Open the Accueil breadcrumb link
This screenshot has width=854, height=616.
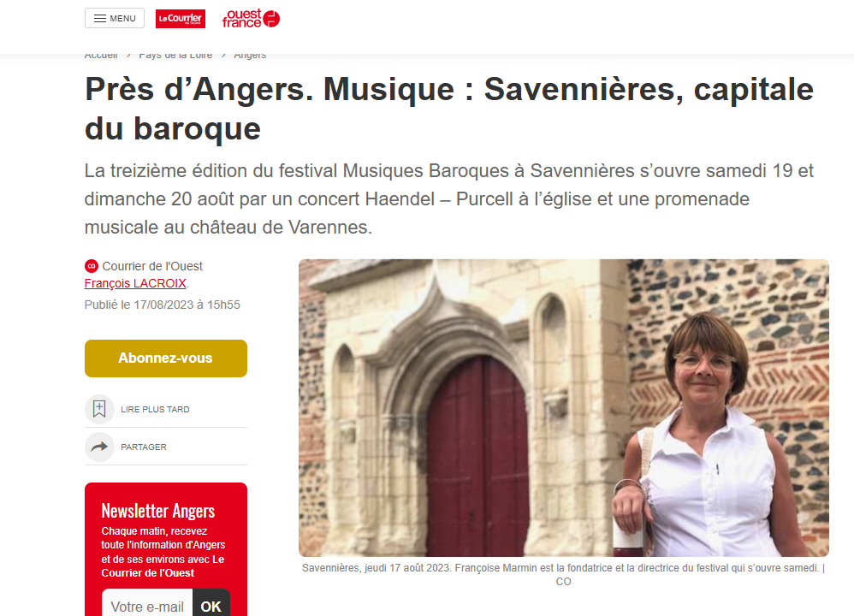point(101,56)
